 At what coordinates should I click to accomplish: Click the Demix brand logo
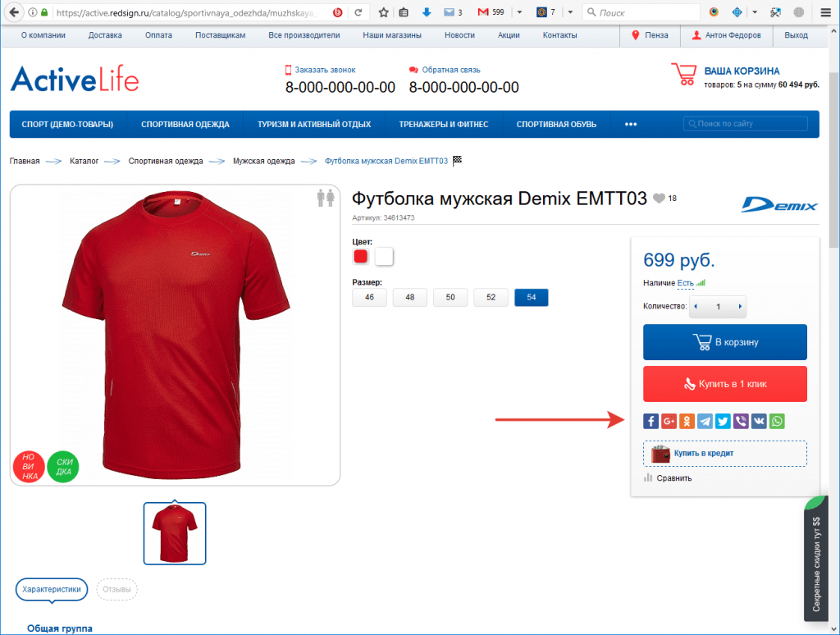[779, 204]
